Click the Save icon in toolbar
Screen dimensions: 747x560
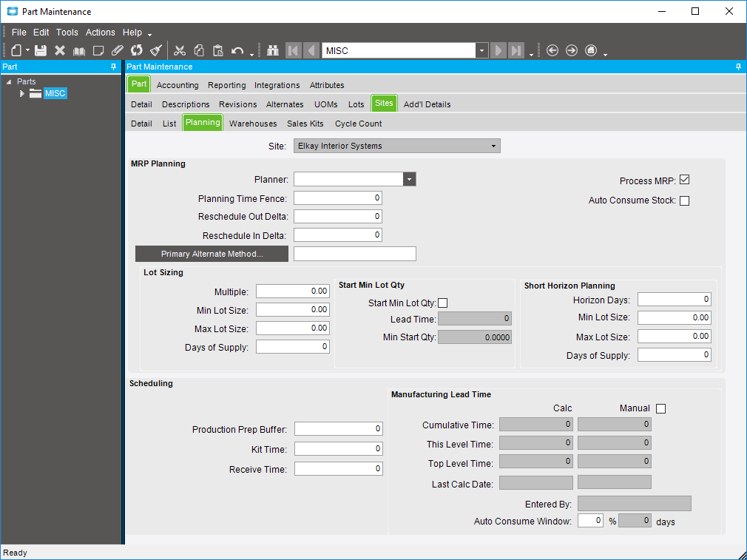coord(41,50)
